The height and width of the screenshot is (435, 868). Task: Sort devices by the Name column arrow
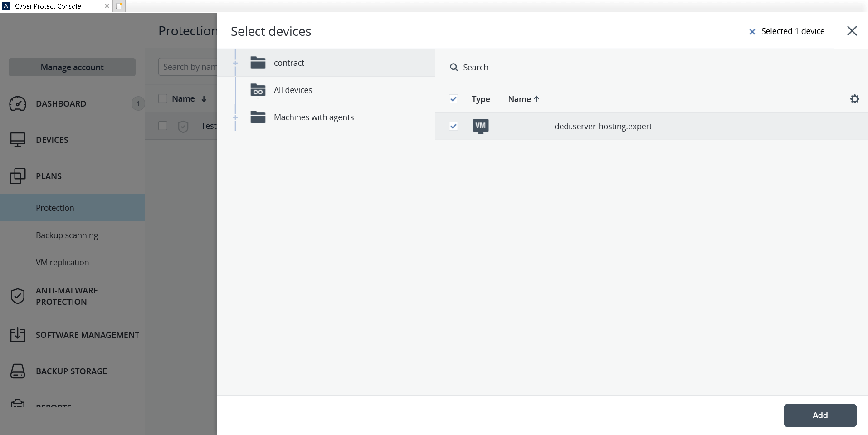click(536, 99)
